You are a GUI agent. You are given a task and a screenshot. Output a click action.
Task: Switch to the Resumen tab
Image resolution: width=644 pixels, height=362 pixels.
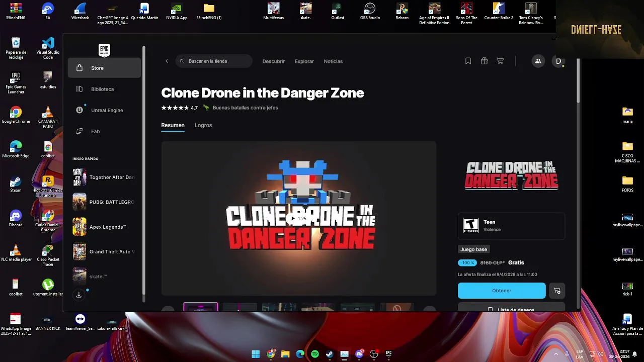point(173,125)
